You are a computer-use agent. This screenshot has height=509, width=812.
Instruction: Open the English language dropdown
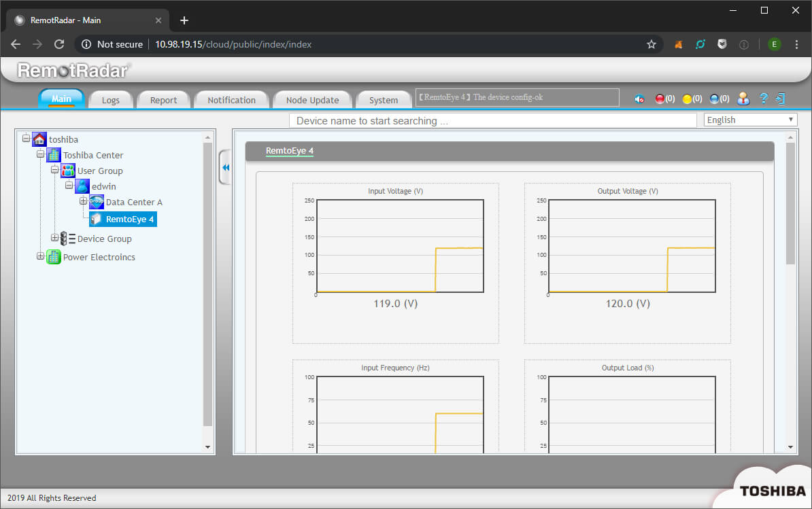pyautogui.click(x=750, y=120)
